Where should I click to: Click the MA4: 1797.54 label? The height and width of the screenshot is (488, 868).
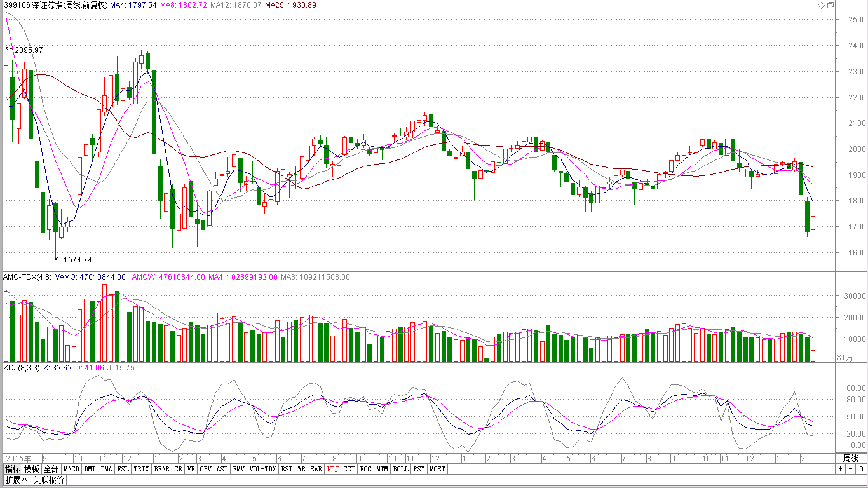[x=133, y=5]
